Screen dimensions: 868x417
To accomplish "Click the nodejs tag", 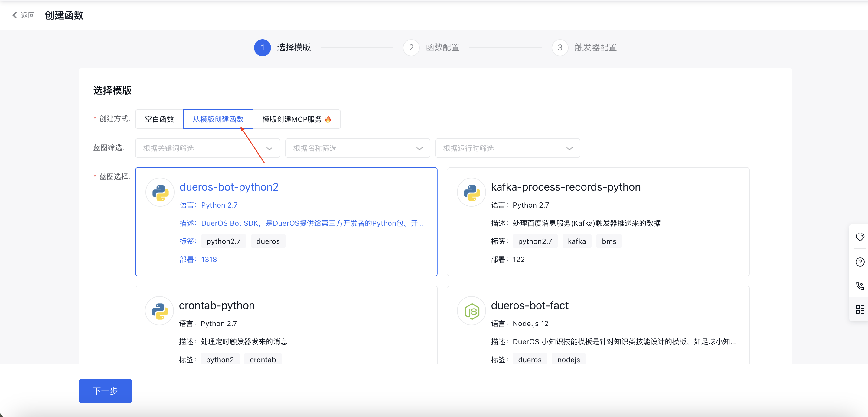I will (x=569, y=360).
